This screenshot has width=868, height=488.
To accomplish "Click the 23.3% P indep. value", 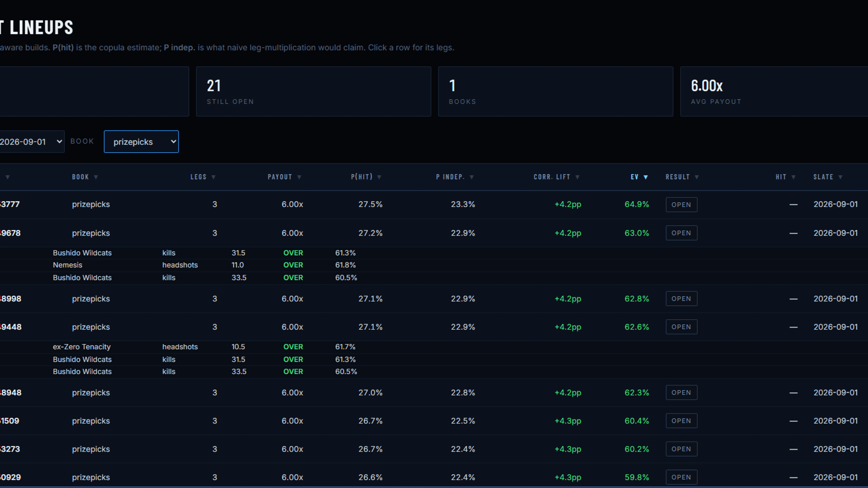I will point(463,204).
